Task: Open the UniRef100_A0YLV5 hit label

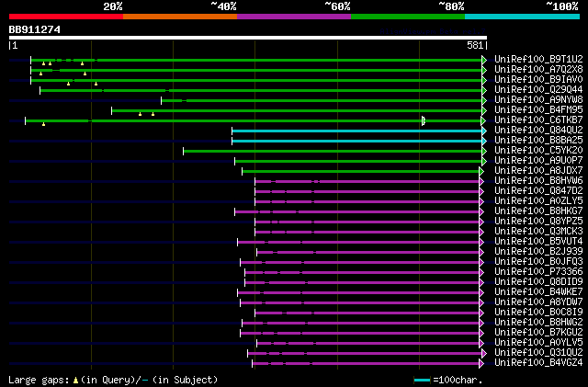Action: tap(538, 343)
